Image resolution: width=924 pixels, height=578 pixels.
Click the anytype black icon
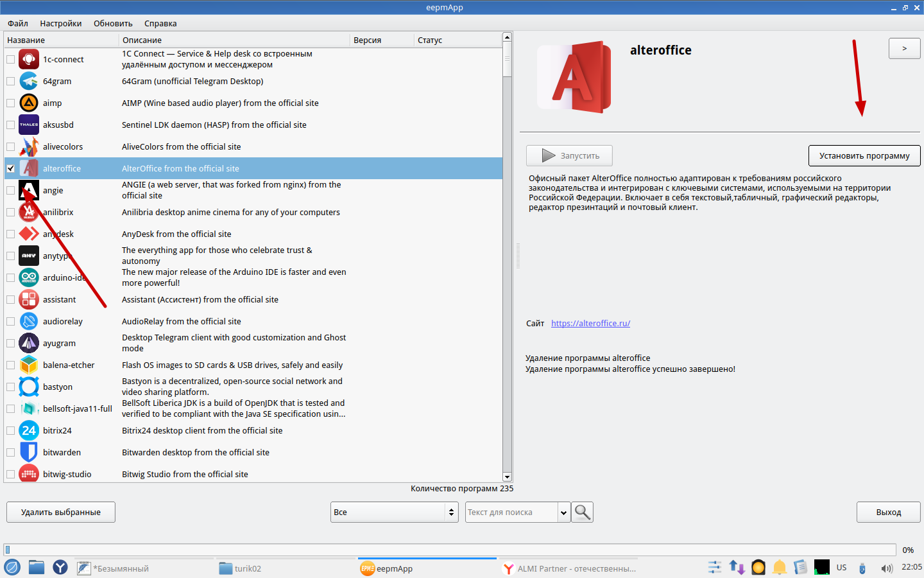[x=29, y=256]
